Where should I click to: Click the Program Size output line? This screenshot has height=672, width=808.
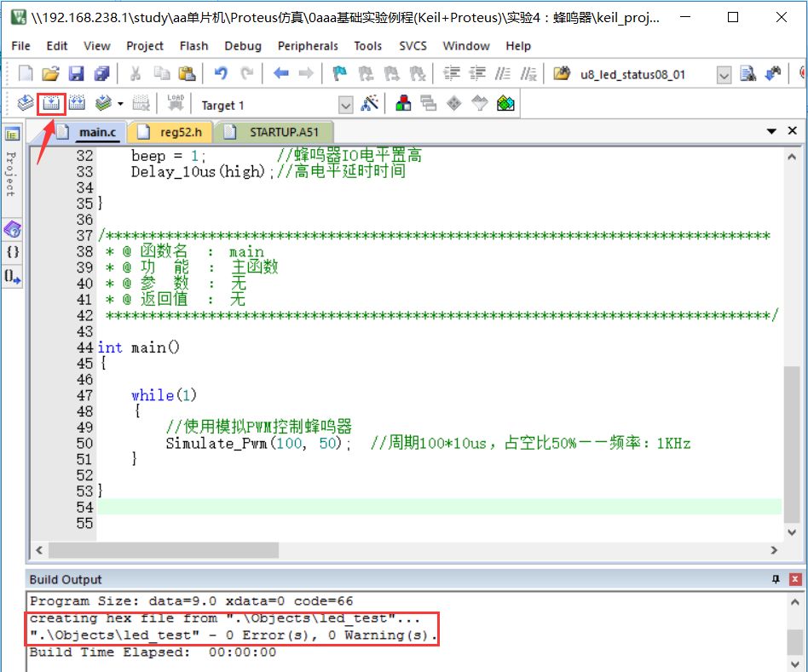[191, 601]
